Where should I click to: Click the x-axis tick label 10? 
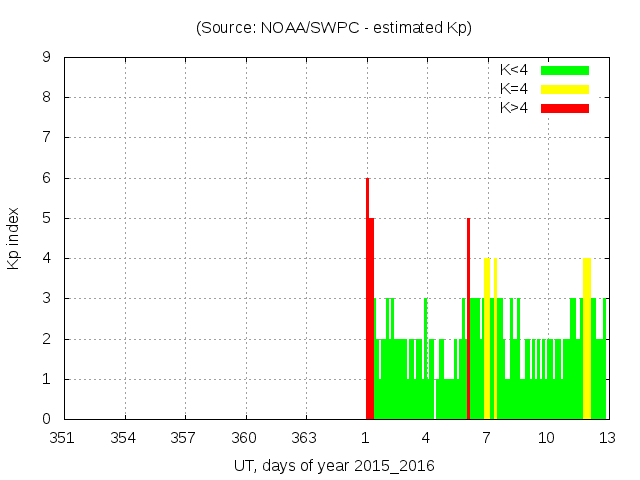[x=546, y=438]
